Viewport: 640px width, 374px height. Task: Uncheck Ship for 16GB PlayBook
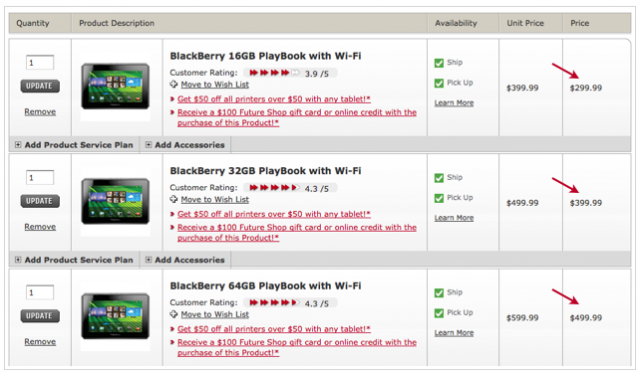439,63
